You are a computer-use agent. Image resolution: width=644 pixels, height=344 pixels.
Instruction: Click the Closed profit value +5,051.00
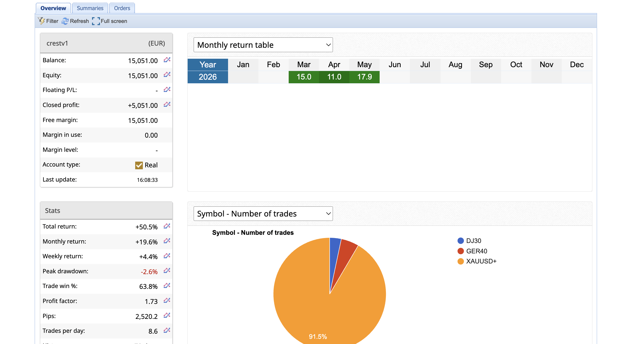[143, 105]
